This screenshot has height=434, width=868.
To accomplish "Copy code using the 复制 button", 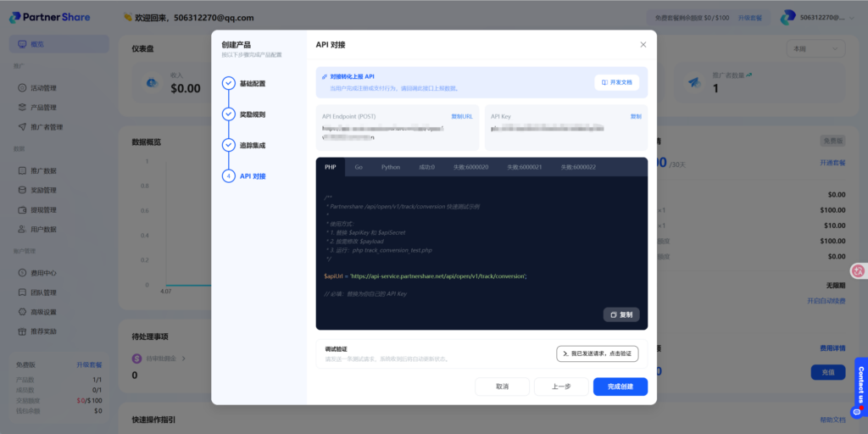I will tap(621, 314).
